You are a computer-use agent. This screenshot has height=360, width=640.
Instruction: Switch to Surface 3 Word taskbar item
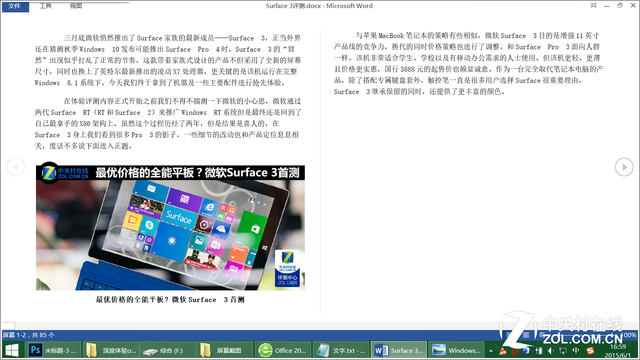point(399,350)
